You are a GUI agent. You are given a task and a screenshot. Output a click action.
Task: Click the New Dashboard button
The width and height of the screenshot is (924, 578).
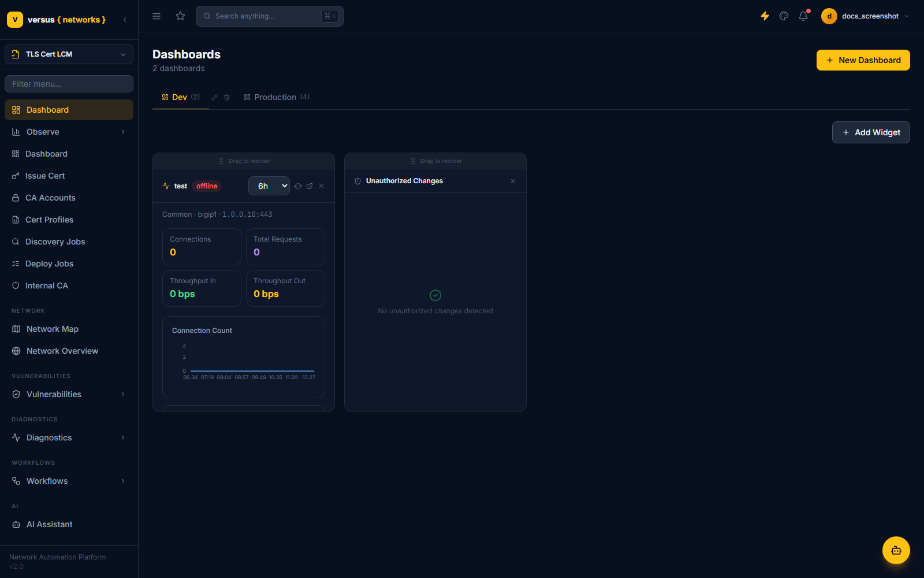[x=863, y=60]
